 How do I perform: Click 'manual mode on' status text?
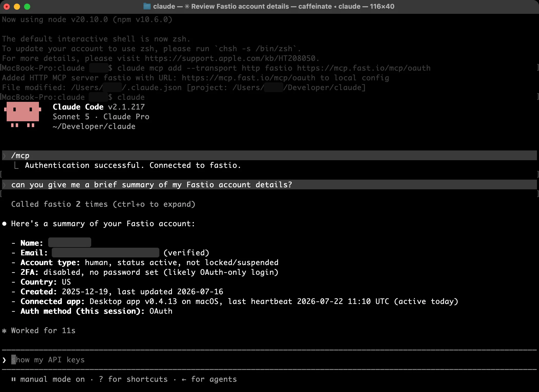pyautogui.click(x=53, y=379)
